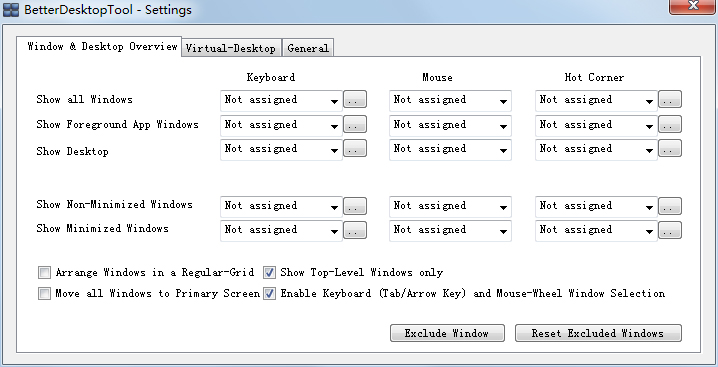Switch to the General tab
Image resolution: width=718 pixels, height=367 pixels.
click(x=308, y=48)
